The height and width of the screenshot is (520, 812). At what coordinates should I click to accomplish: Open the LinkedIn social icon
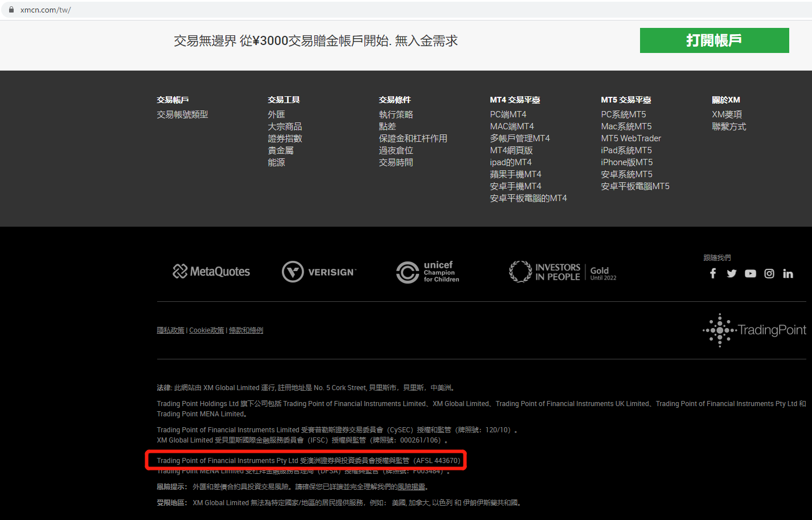(788, 273)
